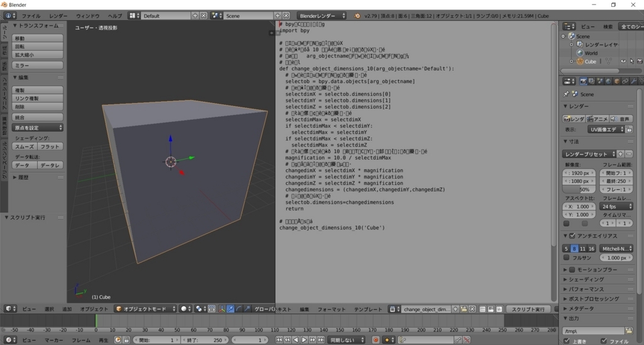Play animation in reverse in timeline
This screenshot has width=644, height=345.
coord(296,340)
